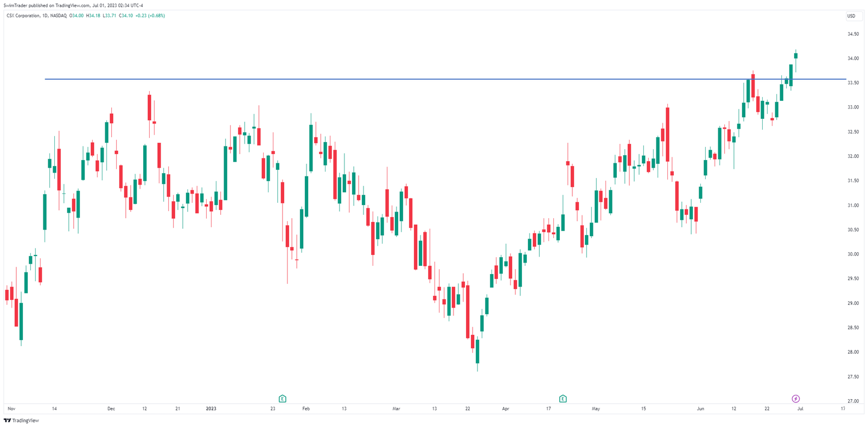The image size is (868, 427).
Task: Click the earnings E icon beside the April 17 label
Action: pos(563,399)
